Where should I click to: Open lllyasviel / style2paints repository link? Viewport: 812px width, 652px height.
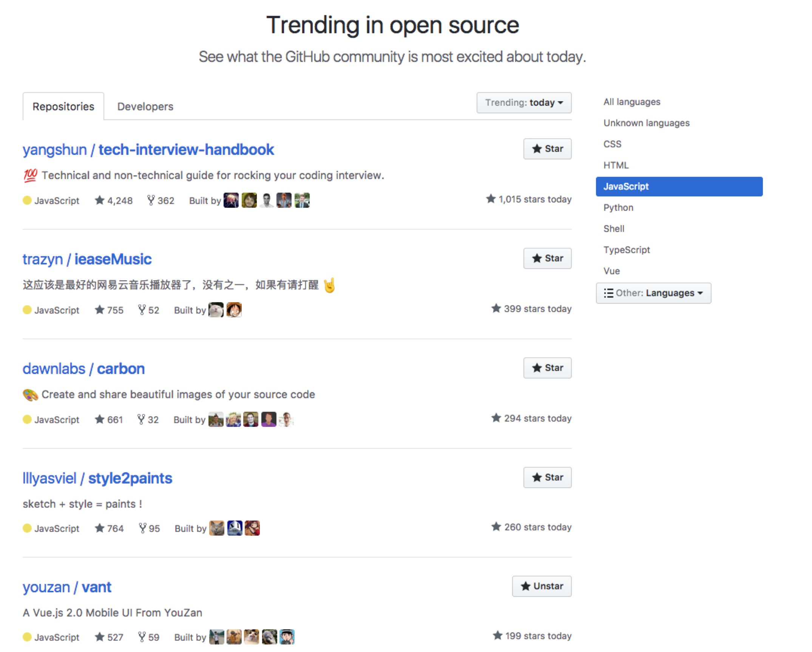[x=97, y=479]
